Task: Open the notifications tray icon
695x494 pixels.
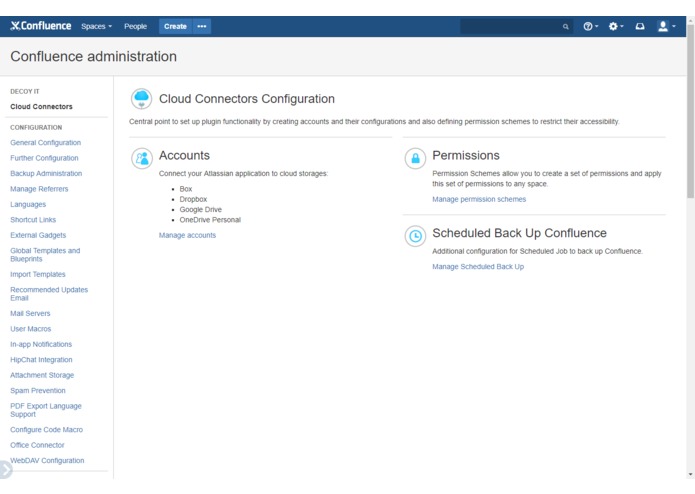Action: point(640,26)
